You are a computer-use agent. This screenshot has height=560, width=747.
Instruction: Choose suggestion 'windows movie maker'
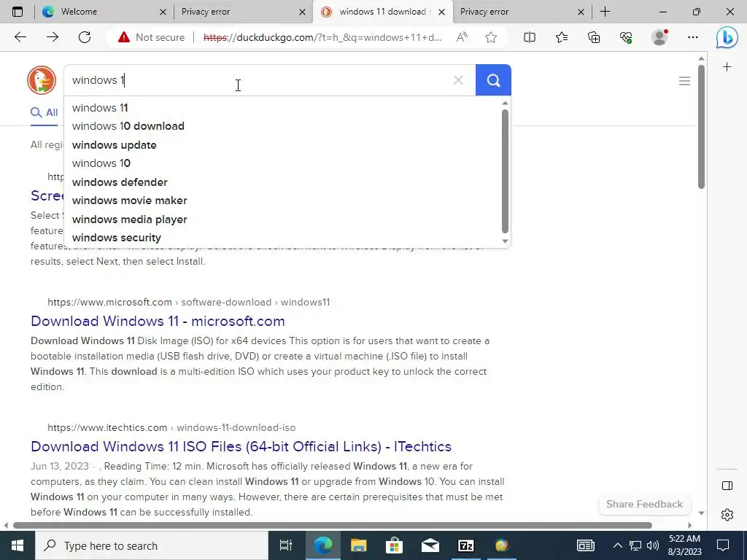click(x=284, y=201)
